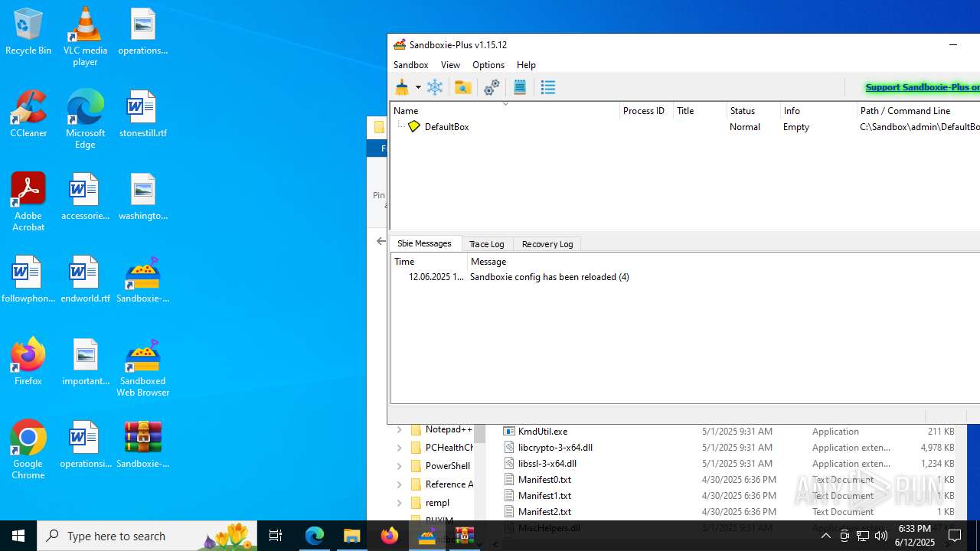Viewport: 980px width, 551px height.
Task: Open the View menu
Action: click(x=450, y=65)
